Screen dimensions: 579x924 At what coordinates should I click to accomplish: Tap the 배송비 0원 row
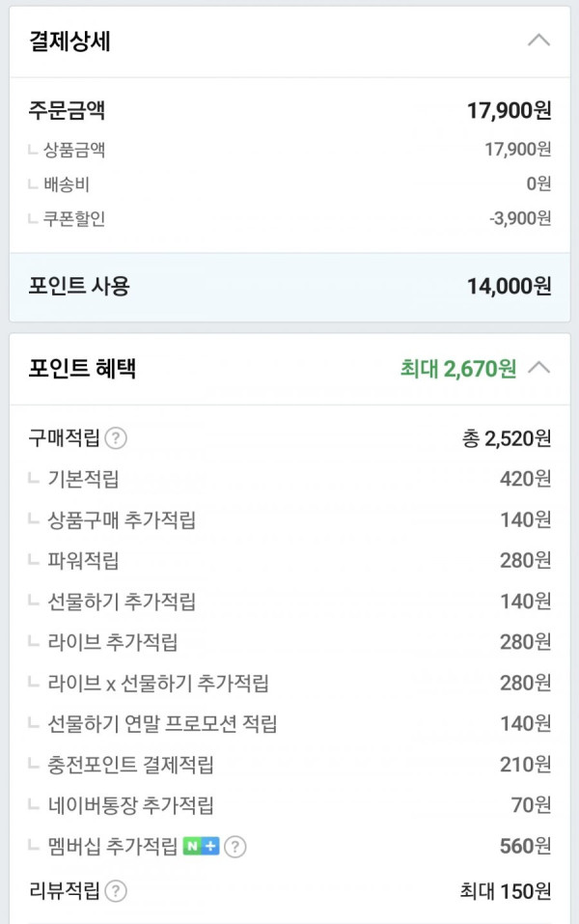[x=289, y=183]
